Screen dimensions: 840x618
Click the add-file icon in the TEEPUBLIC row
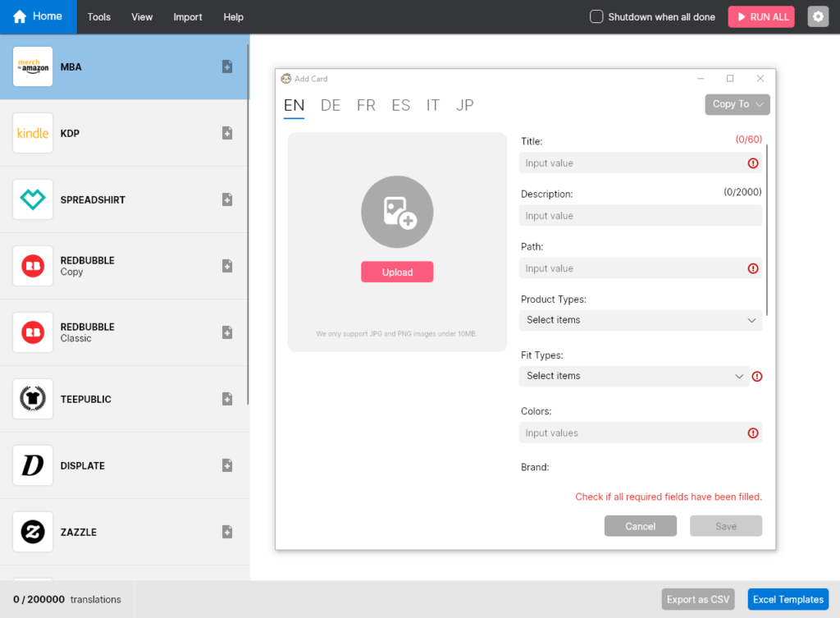pos(227,399)
